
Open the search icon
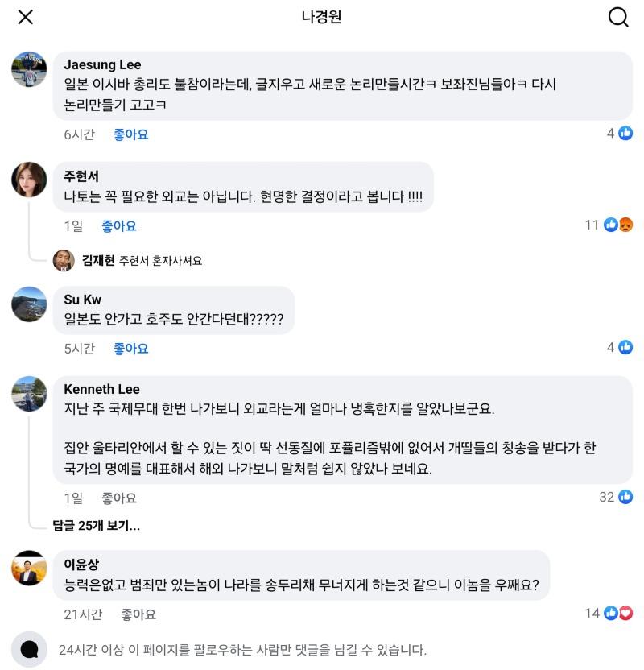pos(617,16)
